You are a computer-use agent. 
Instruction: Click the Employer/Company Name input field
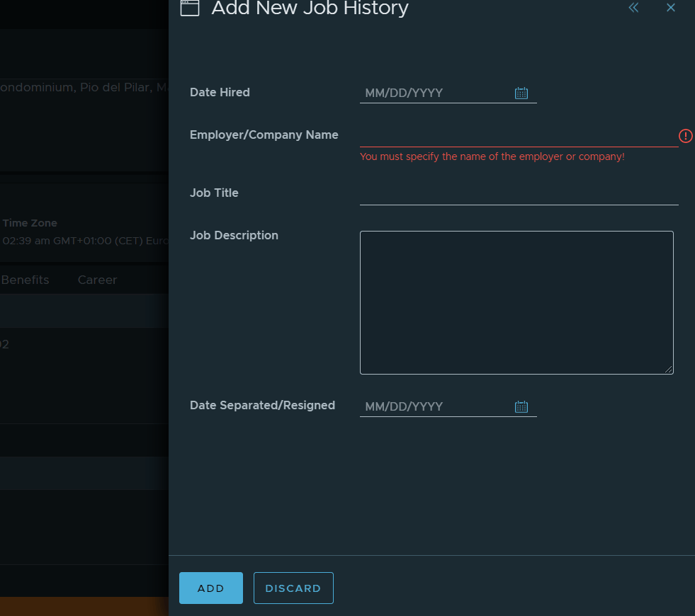click(x=519, y=136)
